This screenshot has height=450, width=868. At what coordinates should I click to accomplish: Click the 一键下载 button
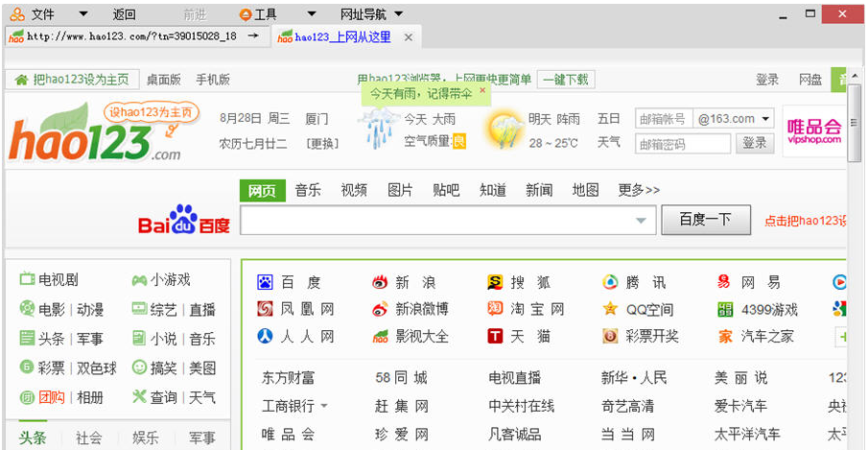pyautogui.click(x=566, y=80)
